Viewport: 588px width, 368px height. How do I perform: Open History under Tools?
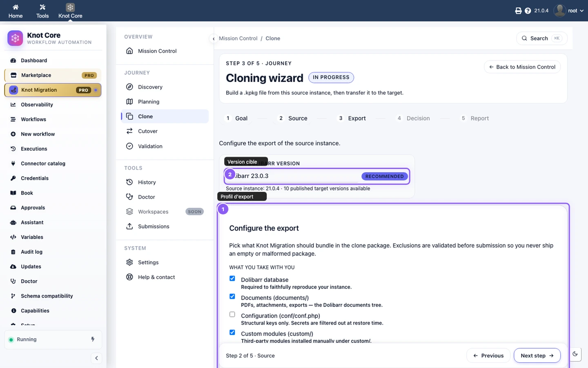point(165,182)
